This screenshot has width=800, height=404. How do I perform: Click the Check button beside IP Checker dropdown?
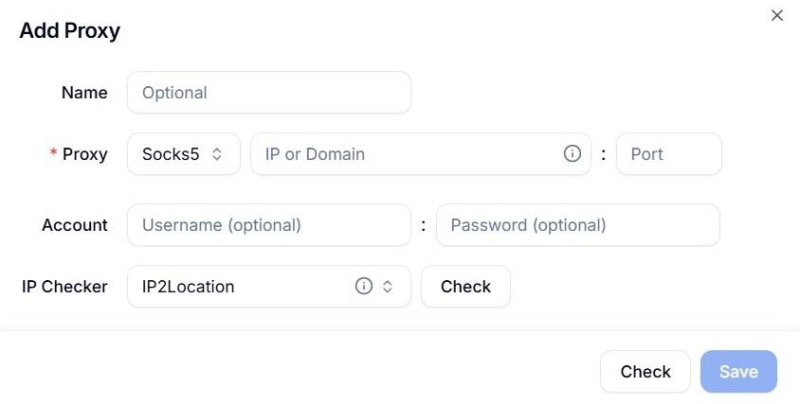[x=465, y=286]
